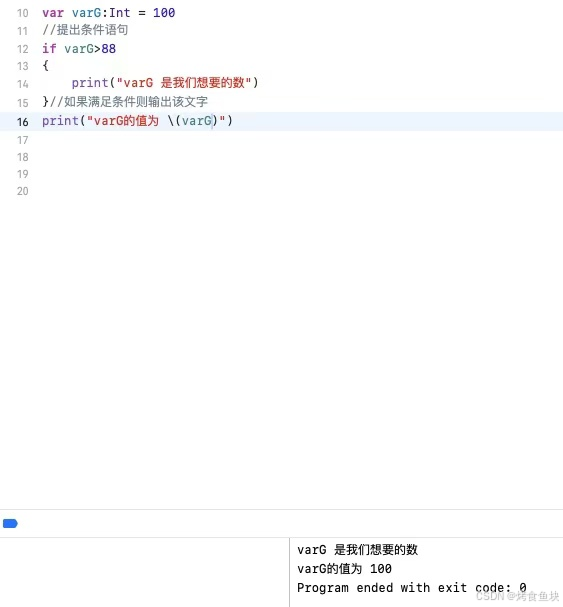563x607 pixels.
Task: Click line number 12 in gutter
Action: pyautogui.click(x=22, y=49)
